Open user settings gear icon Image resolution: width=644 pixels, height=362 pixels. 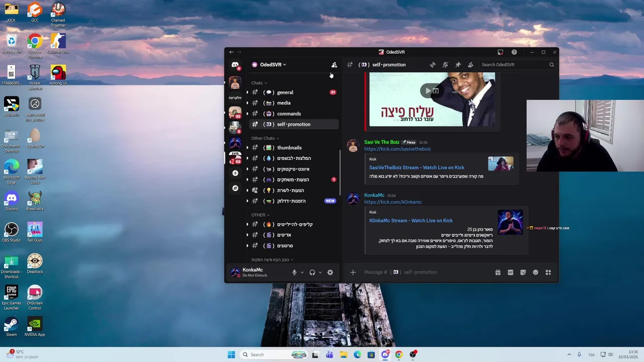click(330, 273)
